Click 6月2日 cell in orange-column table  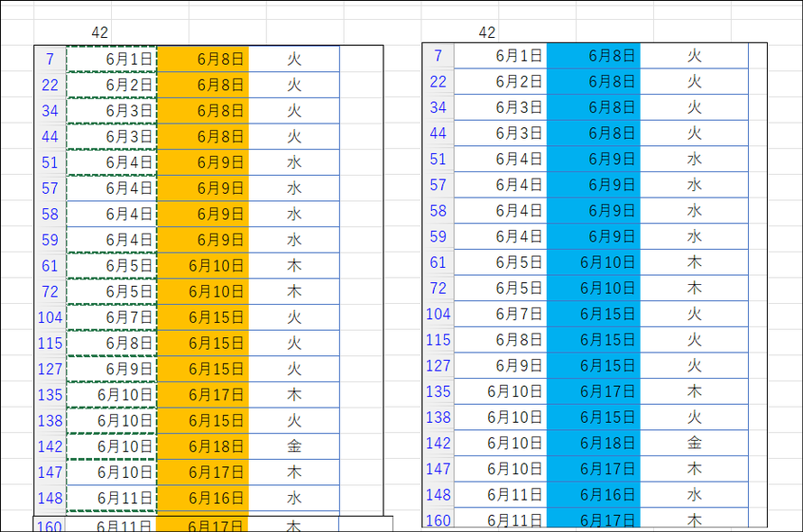click(112, 85)
